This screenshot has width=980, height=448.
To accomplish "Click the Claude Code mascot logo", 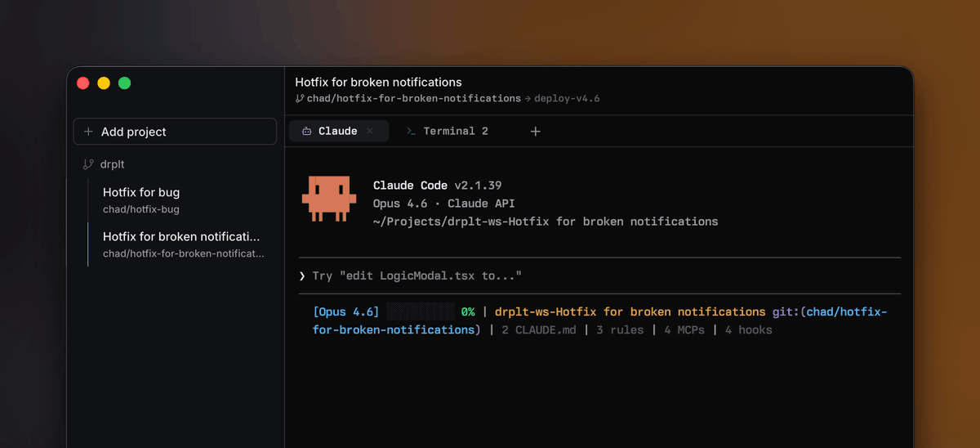I will [x=329, y=198].
